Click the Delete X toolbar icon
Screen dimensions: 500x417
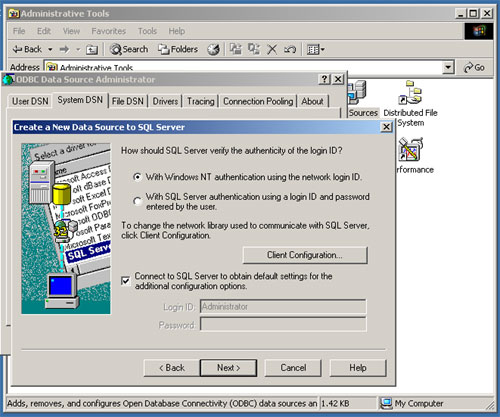pos(272,50)
